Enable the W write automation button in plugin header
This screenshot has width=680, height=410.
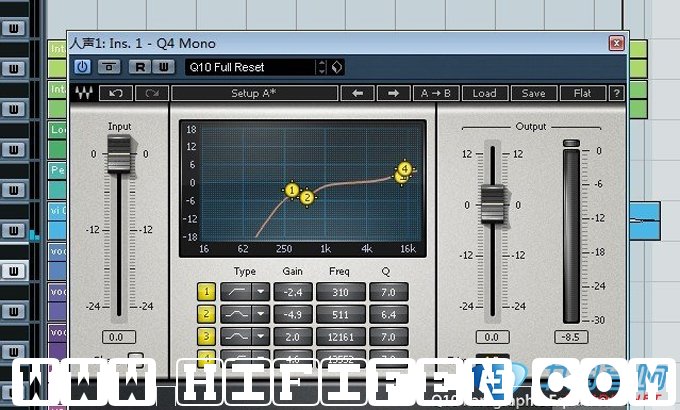coord(163,67)
